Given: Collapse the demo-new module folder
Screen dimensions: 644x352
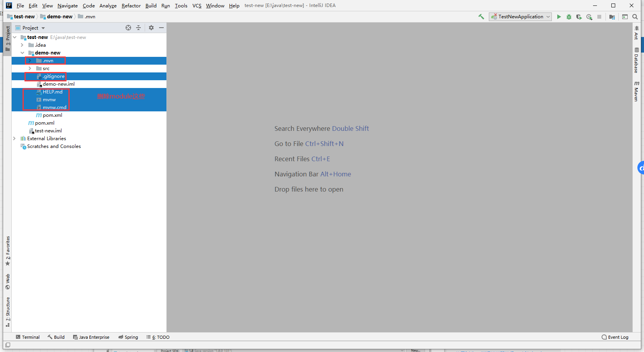Looking at the screenshot, I should (22, 53).
